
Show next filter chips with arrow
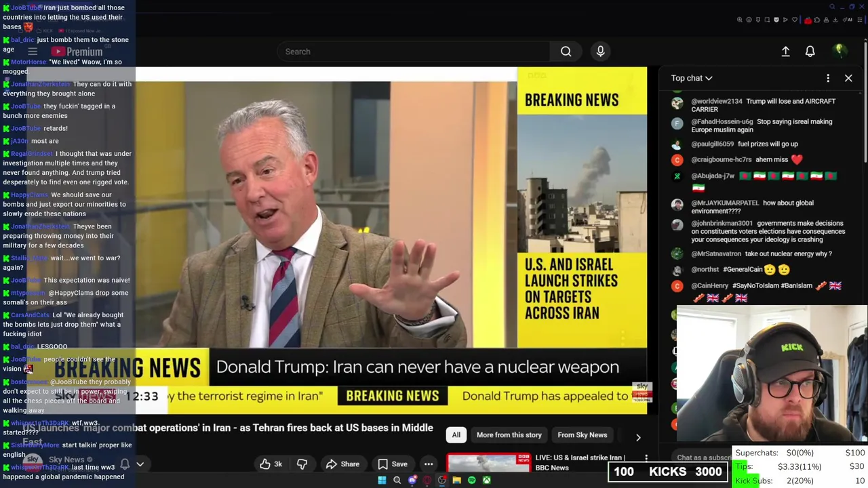pyautogui.click(x=638, y=437)
